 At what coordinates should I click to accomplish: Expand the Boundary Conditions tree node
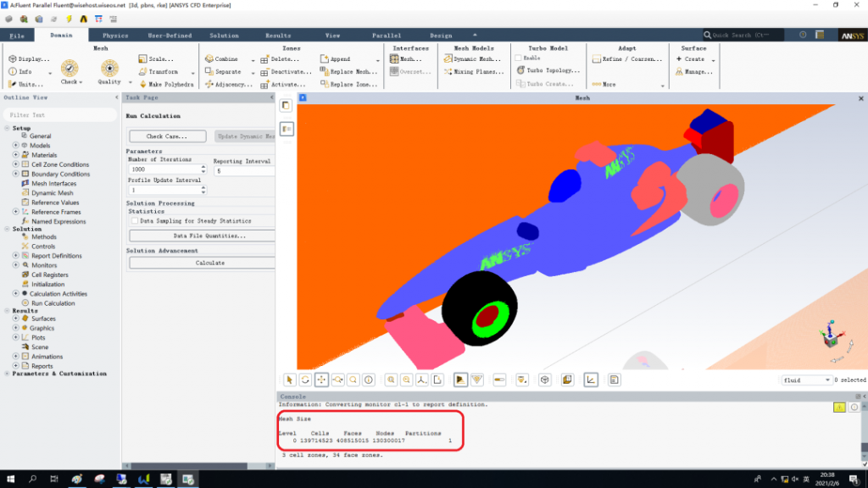(x=15, y=174)
